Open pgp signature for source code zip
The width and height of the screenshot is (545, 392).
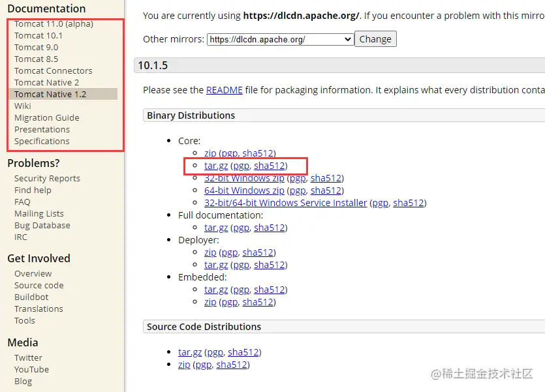204,365
